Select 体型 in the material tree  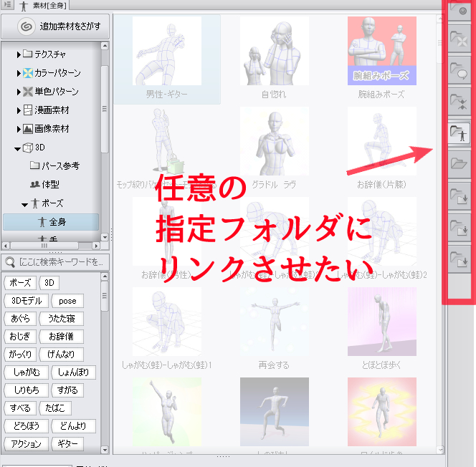50,184
